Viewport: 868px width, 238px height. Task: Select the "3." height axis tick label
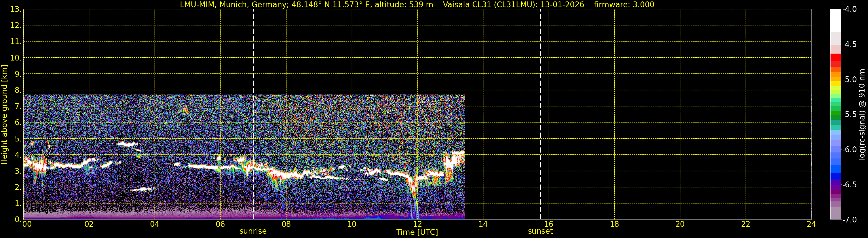pyautogui.click(x=18, y=171)
